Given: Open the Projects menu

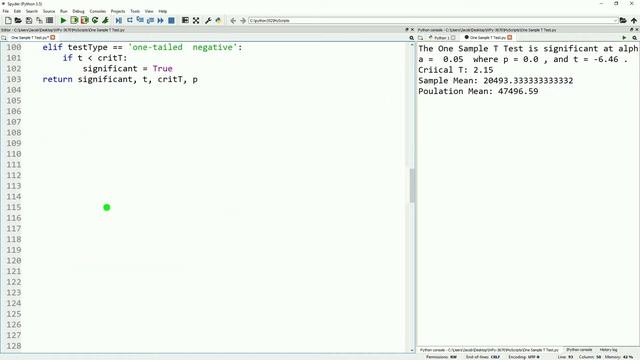Looking at the screenshot, I should pyautogui.click(x=118, y=11).
